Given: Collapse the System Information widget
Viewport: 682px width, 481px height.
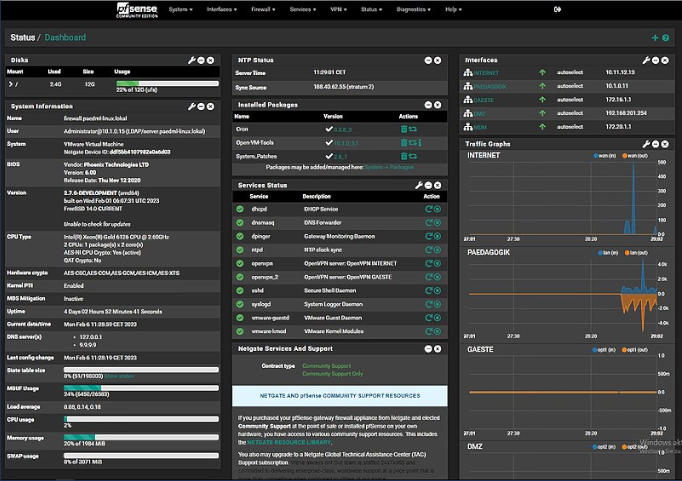Looking at the screenshot, I should pyautogui.click(x=201, y=106).
